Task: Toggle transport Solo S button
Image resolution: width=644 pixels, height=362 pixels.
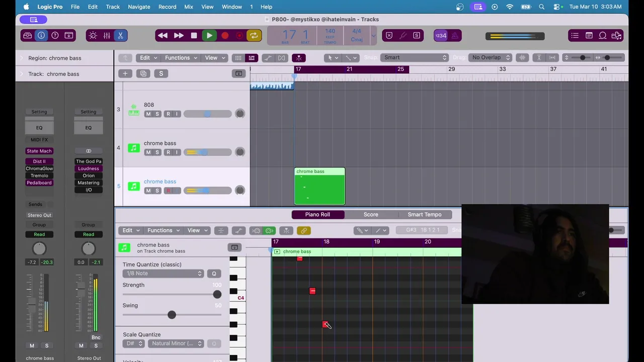Action: point(417,36)
